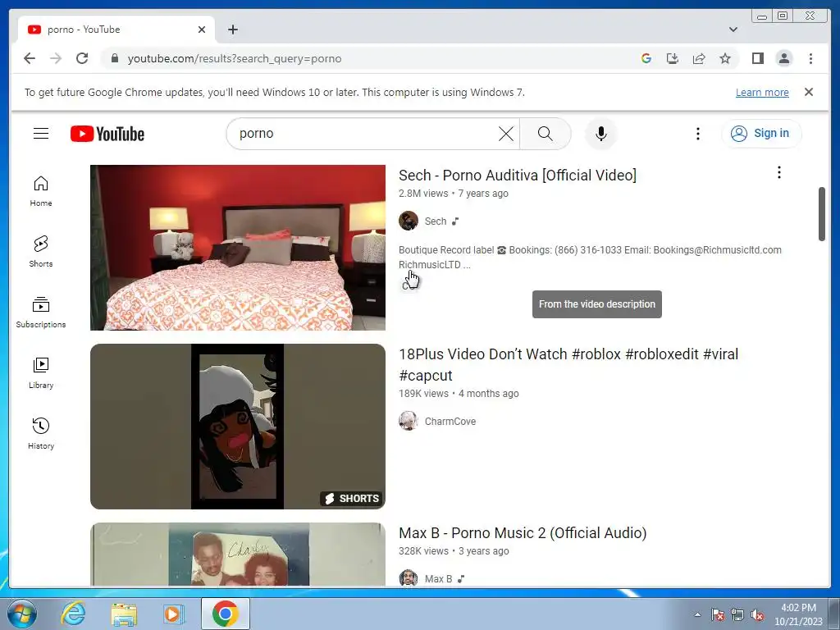Open Sech - Porno Auditiva title
840x630 pixels.
click(518, 176)
